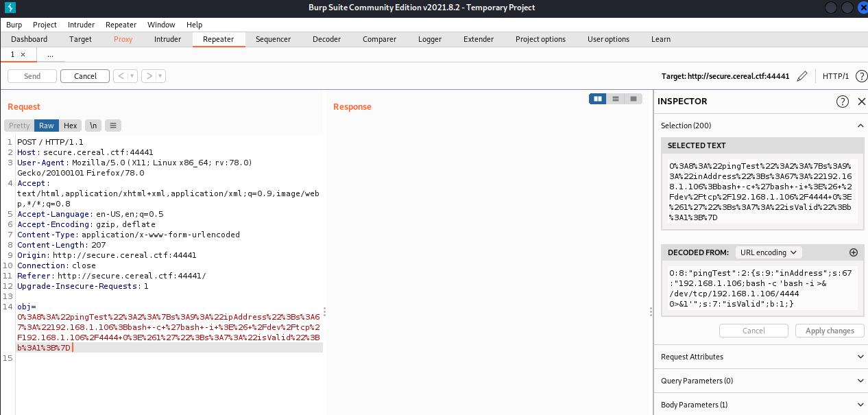Click Apply changes in Inspector
The image size is (868, 415).
tap(830, 331)
